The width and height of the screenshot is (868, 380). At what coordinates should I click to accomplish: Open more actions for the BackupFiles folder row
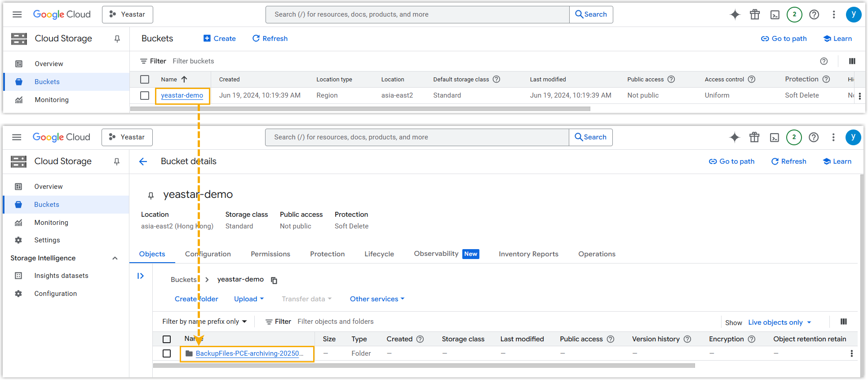click(x=851, y=353)
